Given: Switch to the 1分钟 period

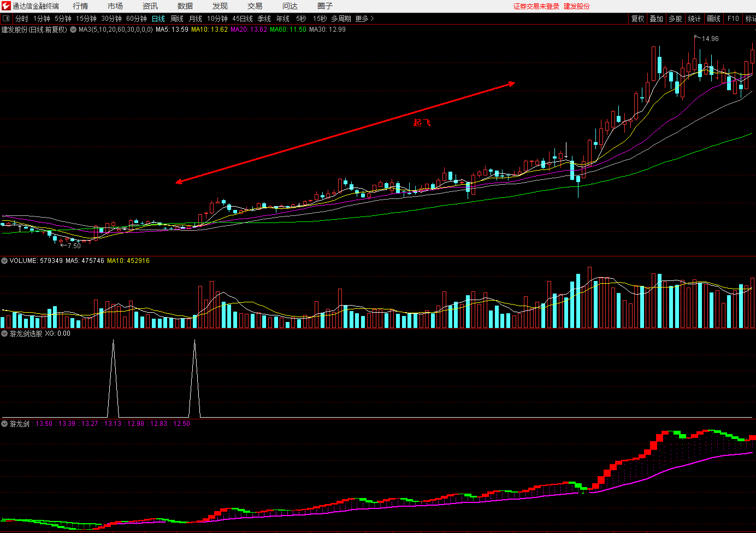Looking at the screenshot, I should click(42, 19).
